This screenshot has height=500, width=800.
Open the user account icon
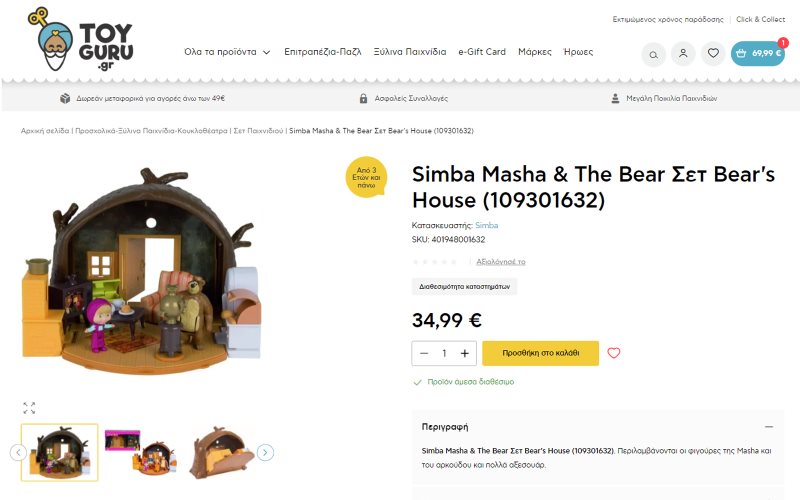coord(683,54)
